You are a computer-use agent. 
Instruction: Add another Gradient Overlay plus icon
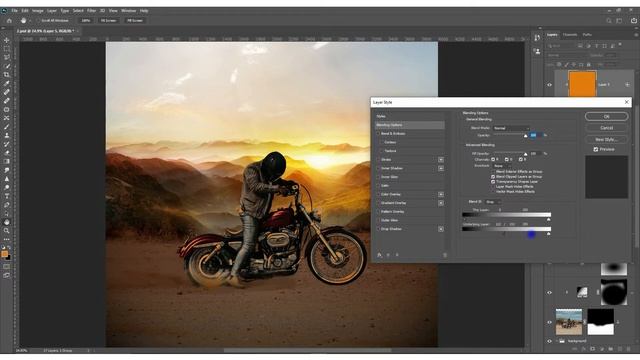tap(441, 203)
